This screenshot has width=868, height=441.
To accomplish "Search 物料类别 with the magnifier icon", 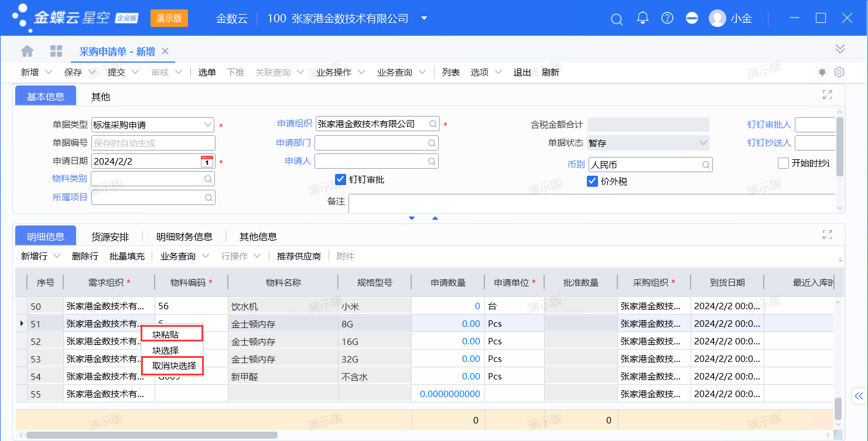I will (208, 179).
